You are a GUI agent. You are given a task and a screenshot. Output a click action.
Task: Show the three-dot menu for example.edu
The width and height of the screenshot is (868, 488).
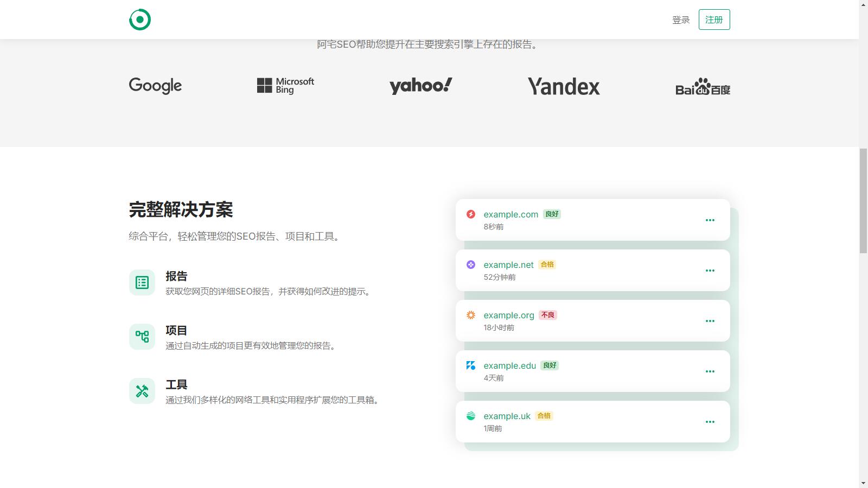click(x=710, y=371)
